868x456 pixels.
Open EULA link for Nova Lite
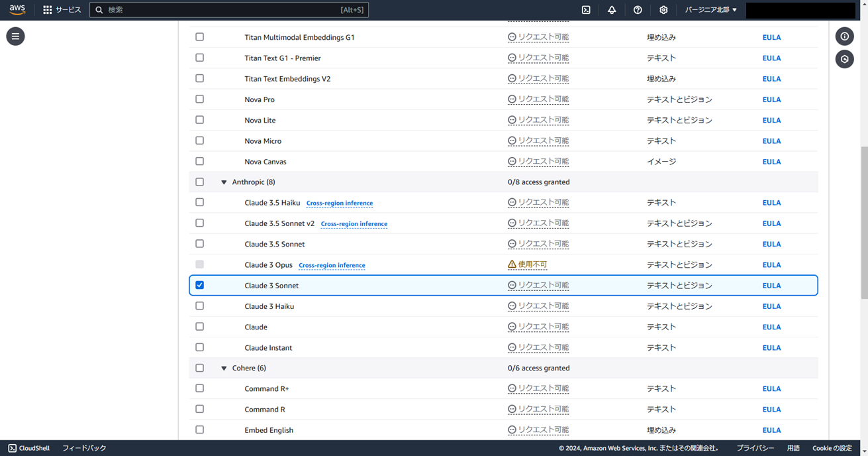(771, 120)
